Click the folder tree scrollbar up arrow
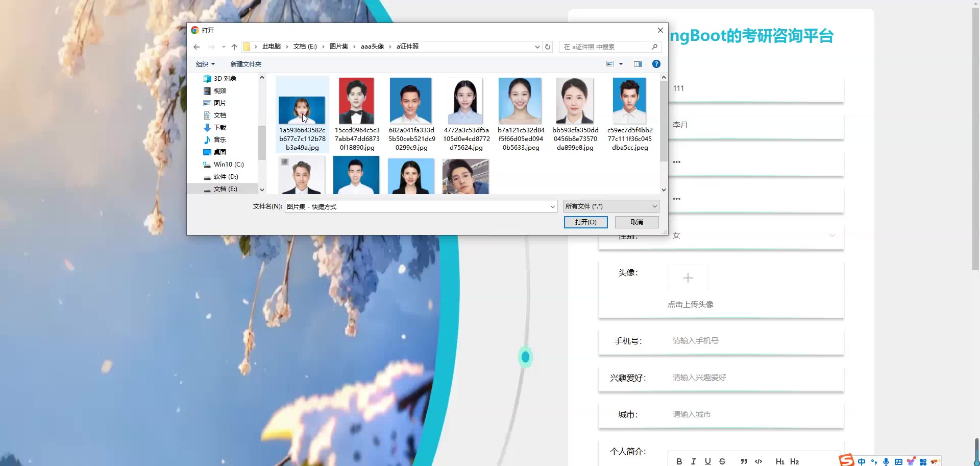The image size is (980, 466). point(262,78)
